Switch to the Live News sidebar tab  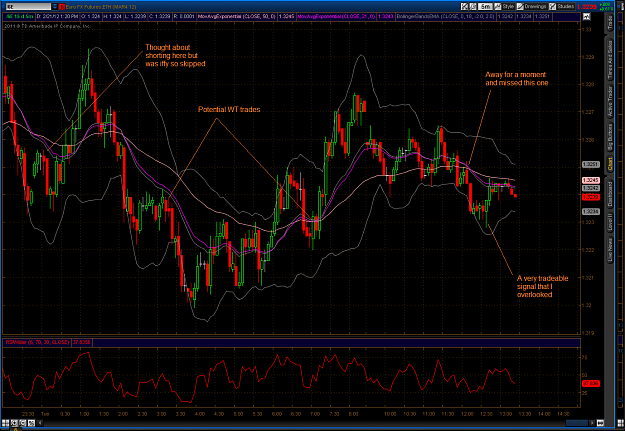609,250
